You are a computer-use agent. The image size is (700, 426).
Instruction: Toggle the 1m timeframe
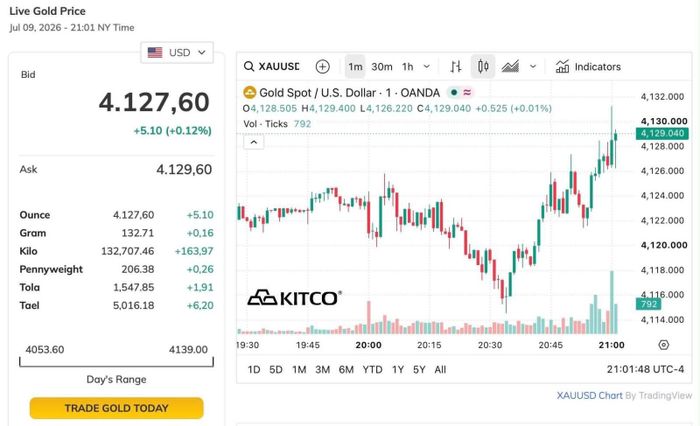[x=355, y=67]
